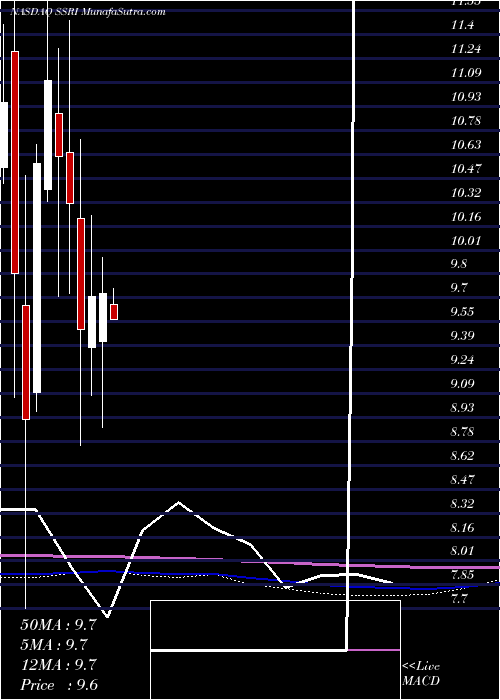The image size is (500, 700).
Task: Click the 11.4 price axis label
Action: 462,25
